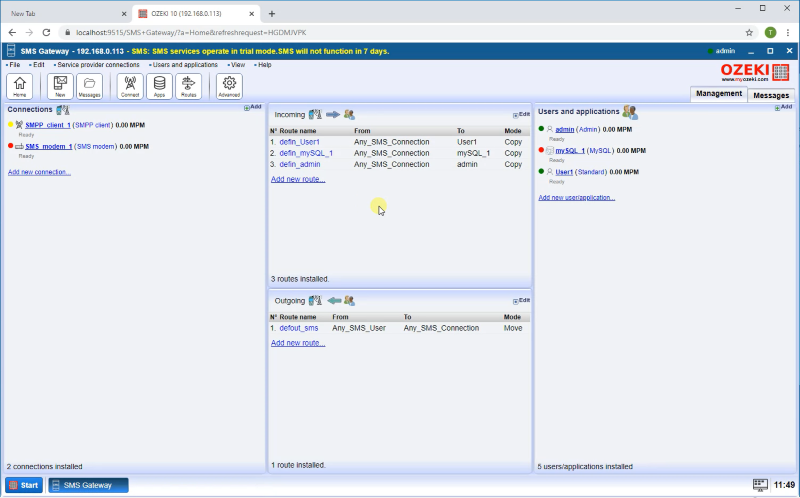
Task: Open the Advanced gear toolbar icon
Action: tap(229, 86)
